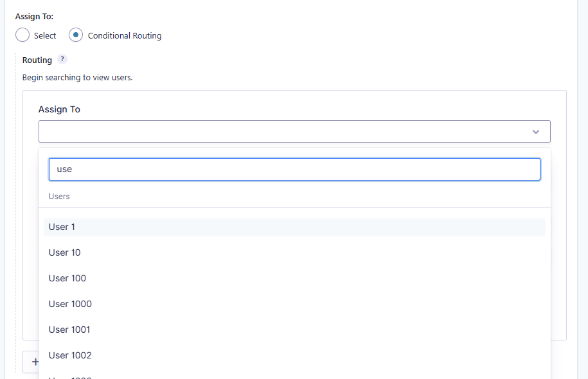This screenshot has width=588, height=379.
Task: Select User 1001 entry
Action: click(x=69, y=330)
